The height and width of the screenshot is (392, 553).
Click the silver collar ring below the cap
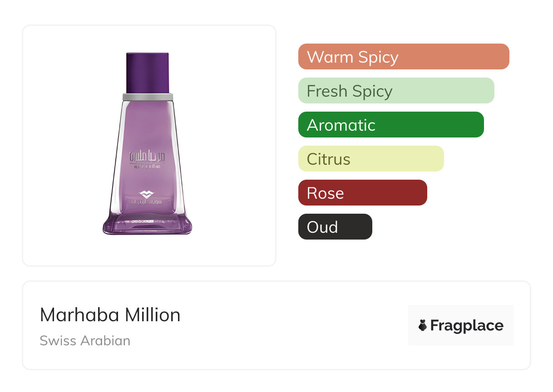click(148, 96)
